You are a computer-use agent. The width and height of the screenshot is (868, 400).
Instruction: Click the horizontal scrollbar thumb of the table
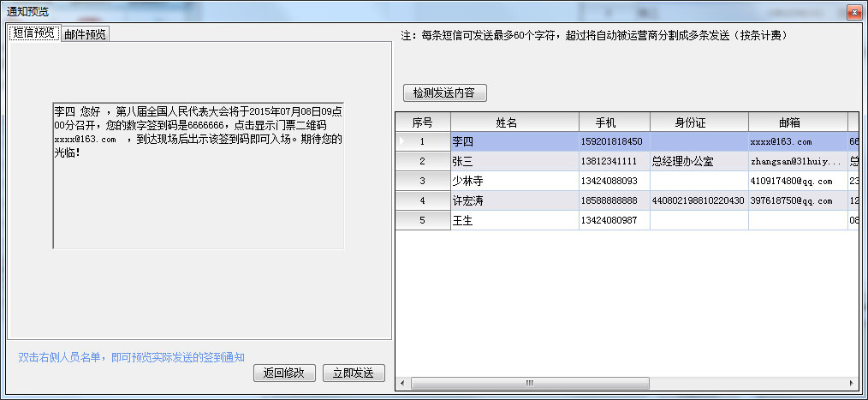tap(530, 384)
